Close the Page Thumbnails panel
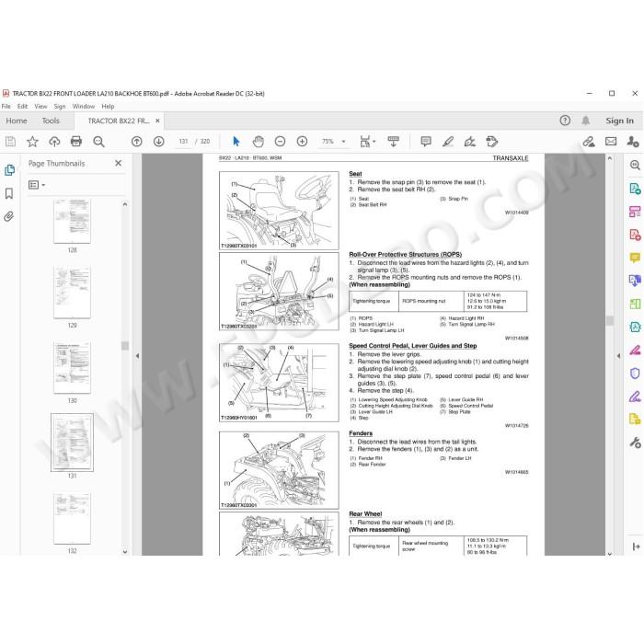The height and width of the screenshot is (644, 644). 119,163
